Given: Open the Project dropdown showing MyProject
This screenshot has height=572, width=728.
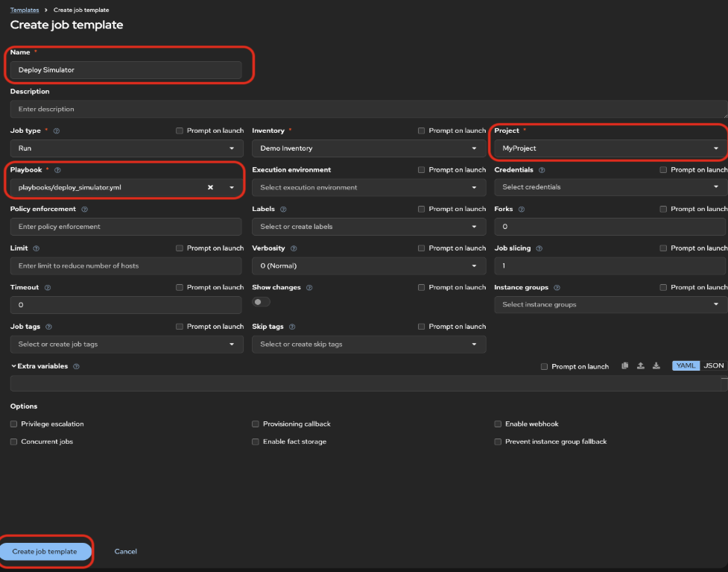Looking at the screenshot, I should [608, 148].
